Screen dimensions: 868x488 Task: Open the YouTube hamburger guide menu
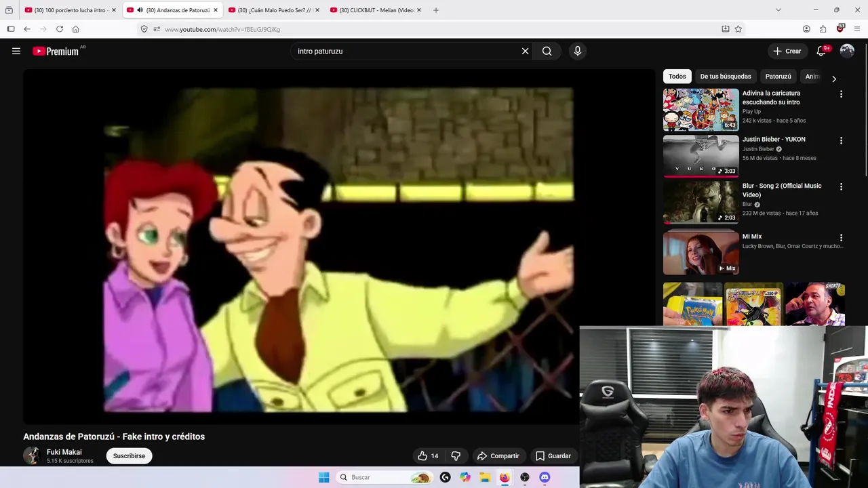click(16, 51)
